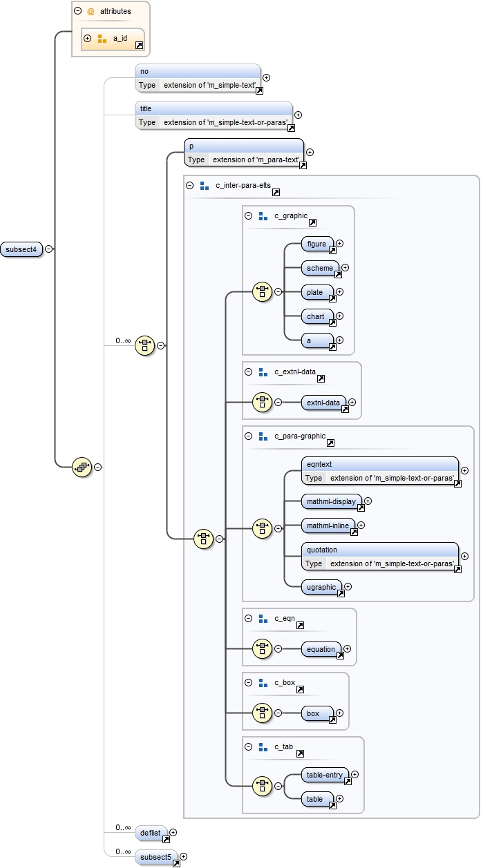Click the choice compositor icon in c_graphic
492x868 pixels.
coord(262,292)
